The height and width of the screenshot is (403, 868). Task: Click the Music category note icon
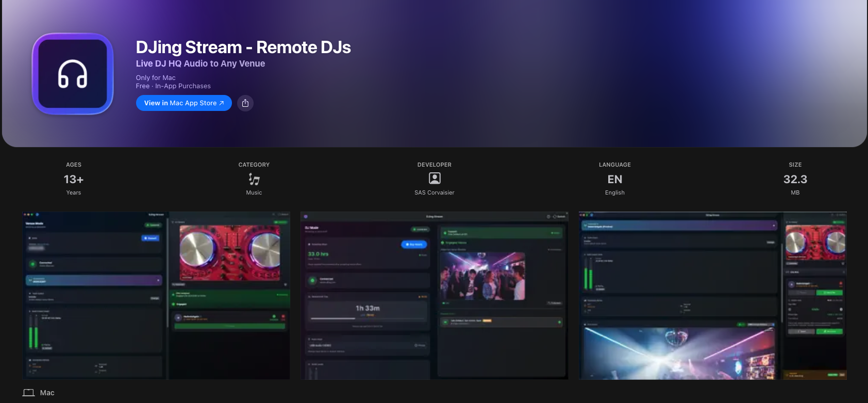(x=254, y=179)
